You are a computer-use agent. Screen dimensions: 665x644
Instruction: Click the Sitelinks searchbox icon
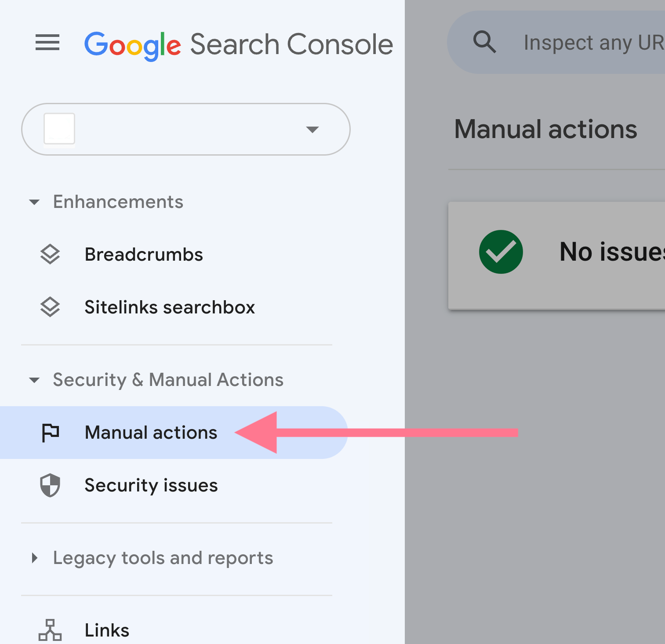point(50,307)
